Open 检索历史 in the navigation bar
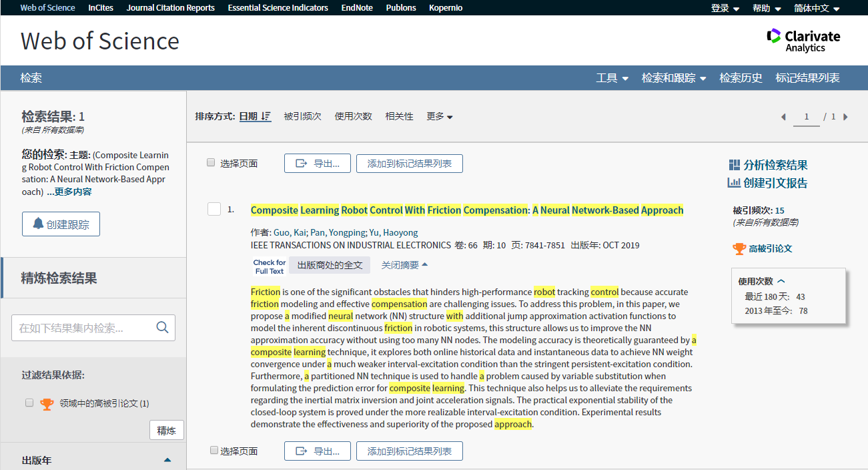The height and width of the screenshot is (470, 868). point(741,78)
